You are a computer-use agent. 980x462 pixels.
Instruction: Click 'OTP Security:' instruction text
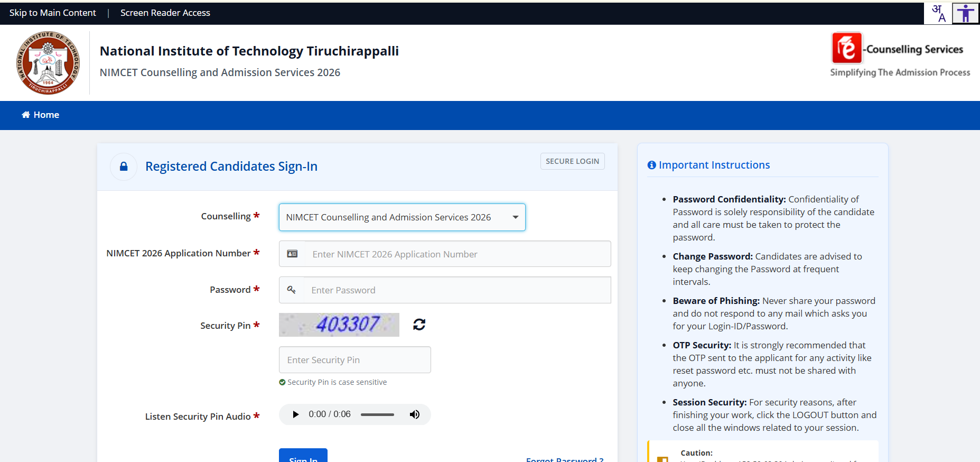coord(702,345)
